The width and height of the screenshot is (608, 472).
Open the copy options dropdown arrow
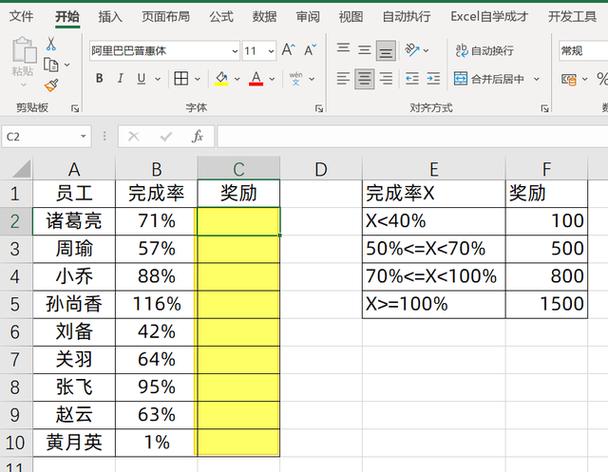67,65
